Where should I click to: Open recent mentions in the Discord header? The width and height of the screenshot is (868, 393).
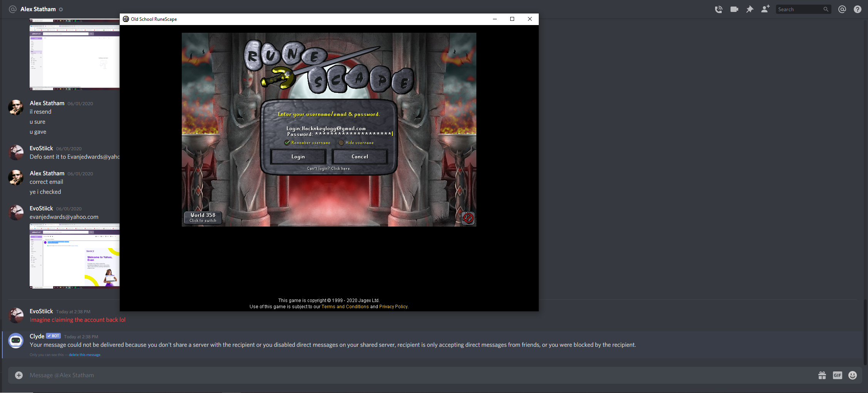point(842,9)
